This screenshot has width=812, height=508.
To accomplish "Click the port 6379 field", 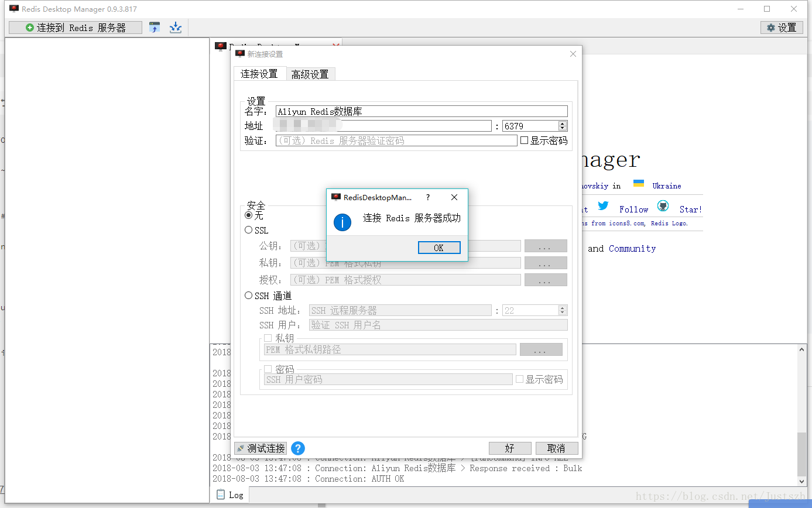I will [530, 126].
